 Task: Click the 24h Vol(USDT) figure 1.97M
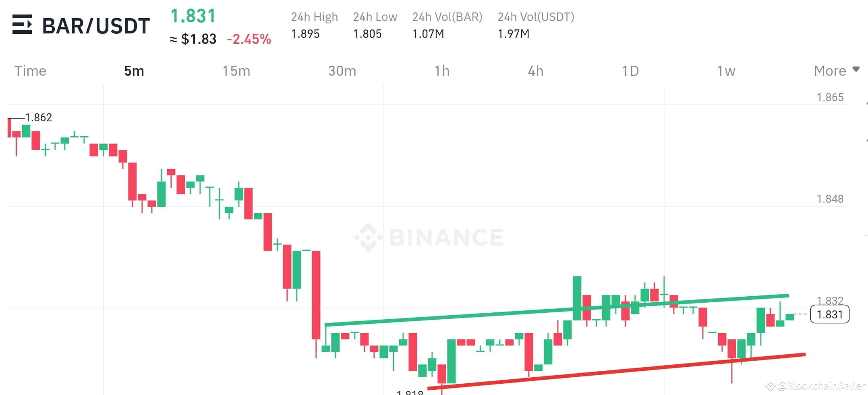pyautogui.click(x=513, y=34)
